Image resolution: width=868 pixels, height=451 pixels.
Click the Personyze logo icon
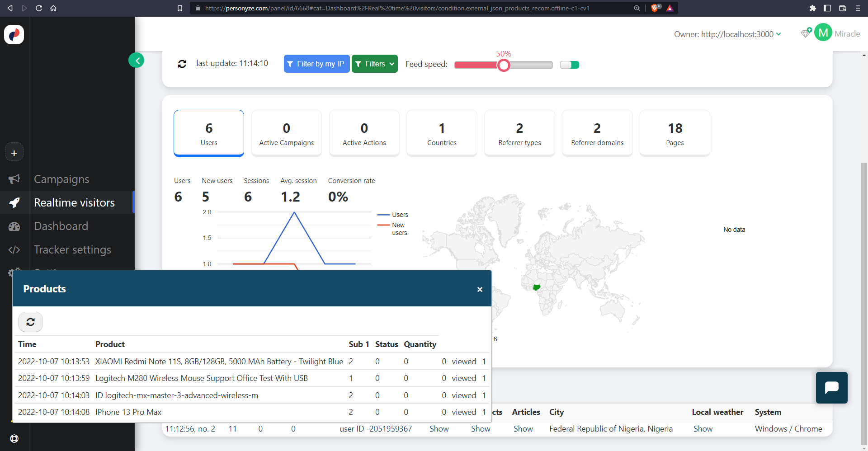click(14, 34)
